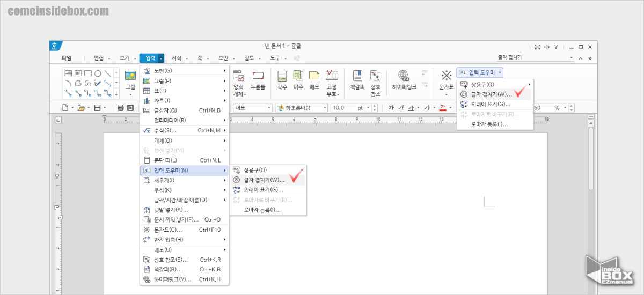Choose 로마자 등록(I) under ribbon 입력 도우미 dropdown

[495, 124]
